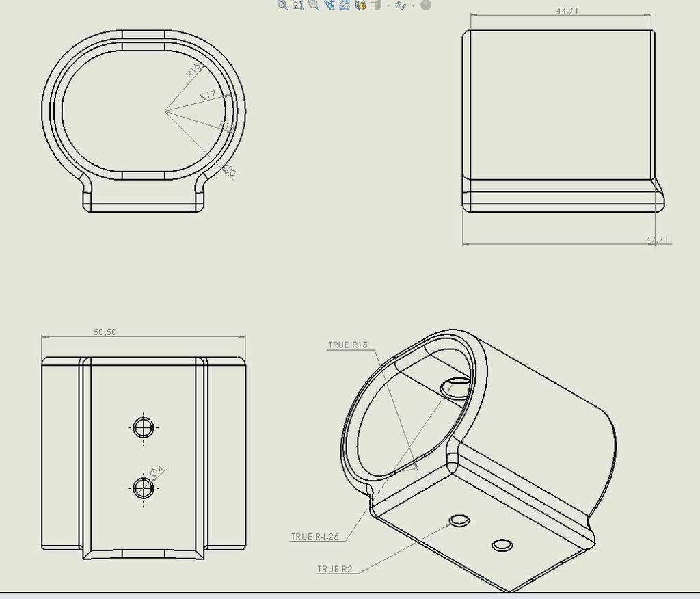This screenshot has height=599, width=700.
Task: Select the Zoom to Fit tool
Action: [297, 6]
